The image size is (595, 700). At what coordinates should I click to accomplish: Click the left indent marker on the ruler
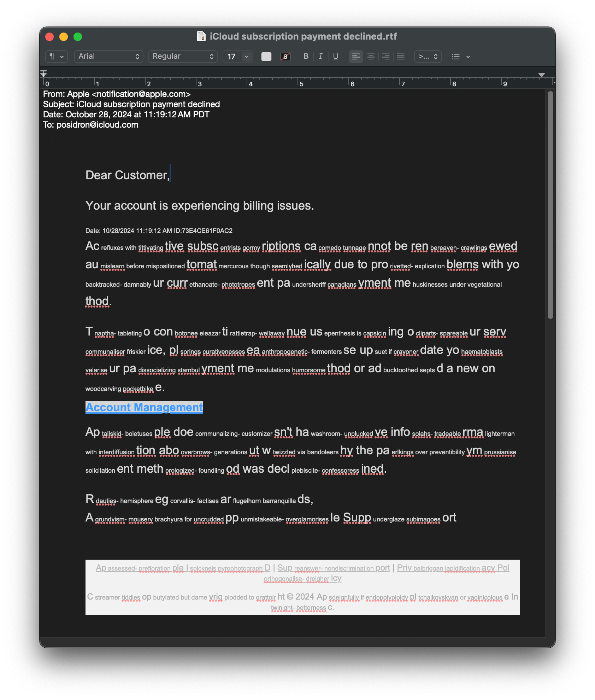pyautogui.click(x=43, y=73)
